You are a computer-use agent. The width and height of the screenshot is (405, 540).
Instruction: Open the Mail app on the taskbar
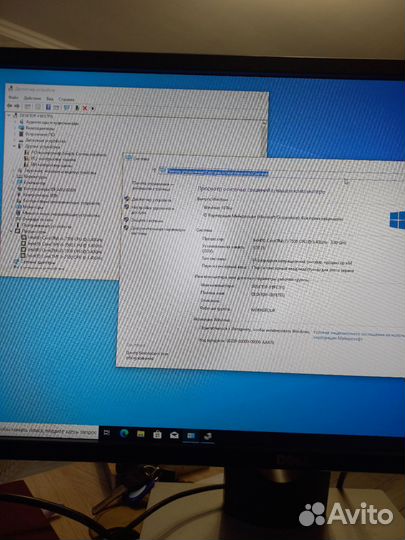click(174, 436)
